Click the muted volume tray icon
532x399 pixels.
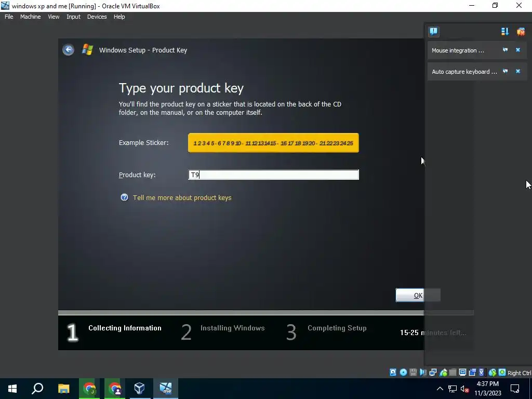pos(465,389)
